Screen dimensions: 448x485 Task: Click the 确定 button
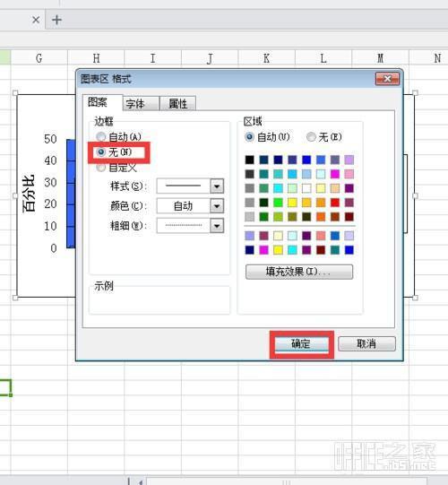point(301,344)
